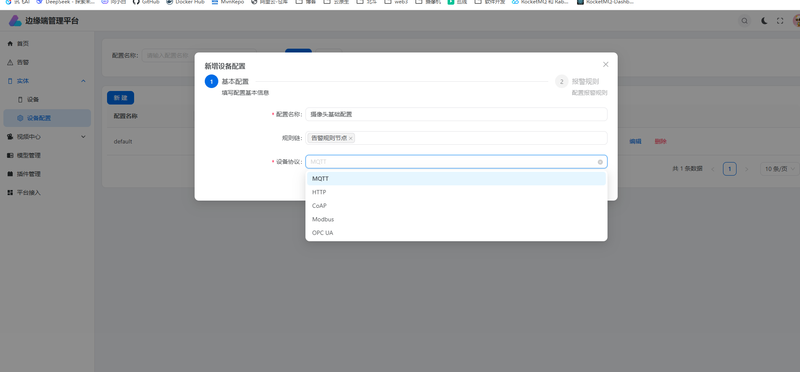The width and height of the screenshot is (800, 372).
Task: Remove the 告警规则节点 tag
Action: pyautogui.click(x=351, y=138)
